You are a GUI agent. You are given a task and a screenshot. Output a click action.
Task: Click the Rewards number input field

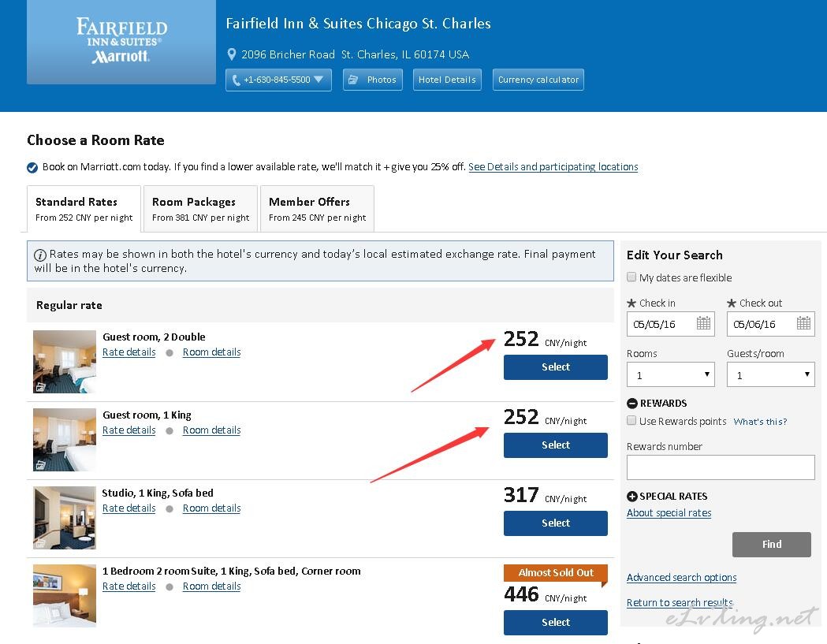[721, 467]
